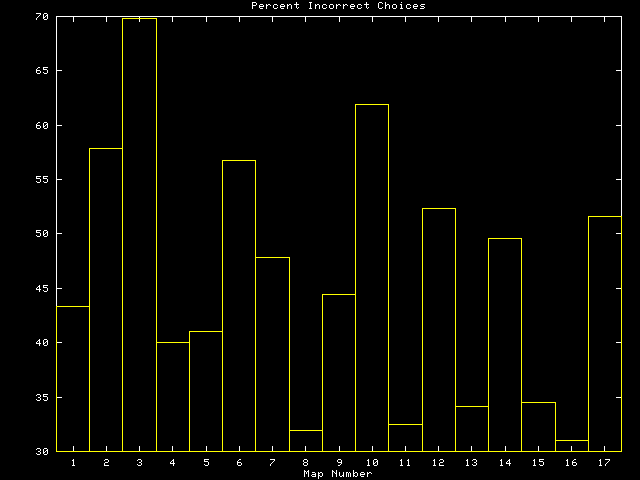Image resolution: width=640 pixels, height=480 pixels.
Task: Select the bar for map 7
Action: click(272, 354)
